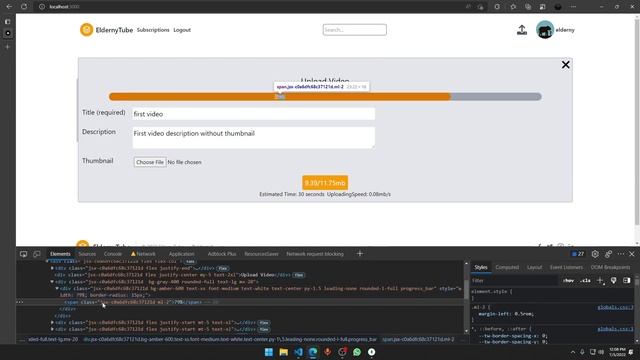
Task: Open the elderny profile avatar
Action: (x=544, y=30)
